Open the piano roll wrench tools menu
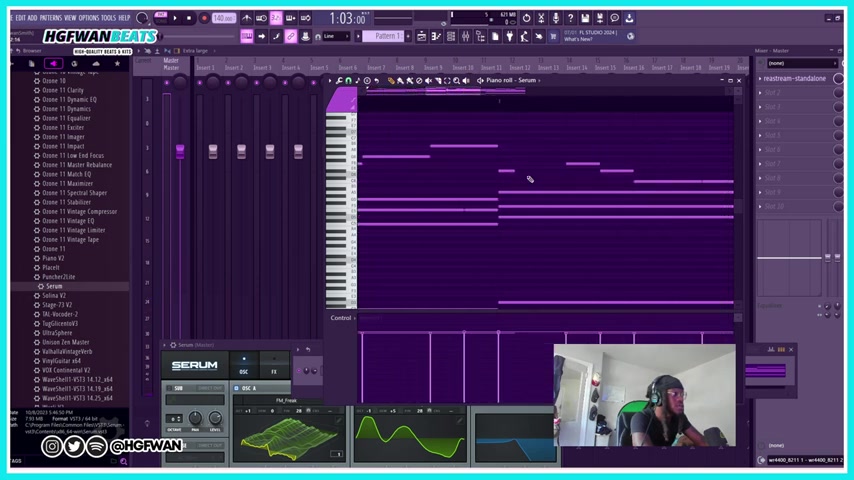Image resolution: width=854 pixels, height=480 pixels. click(339, 80)
